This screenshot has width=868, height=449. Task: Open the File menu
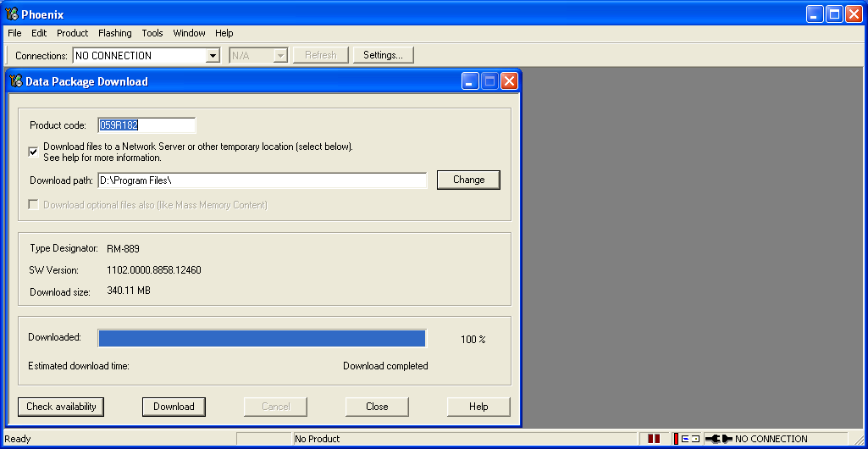pyautogui.click(x=15, y=33)
